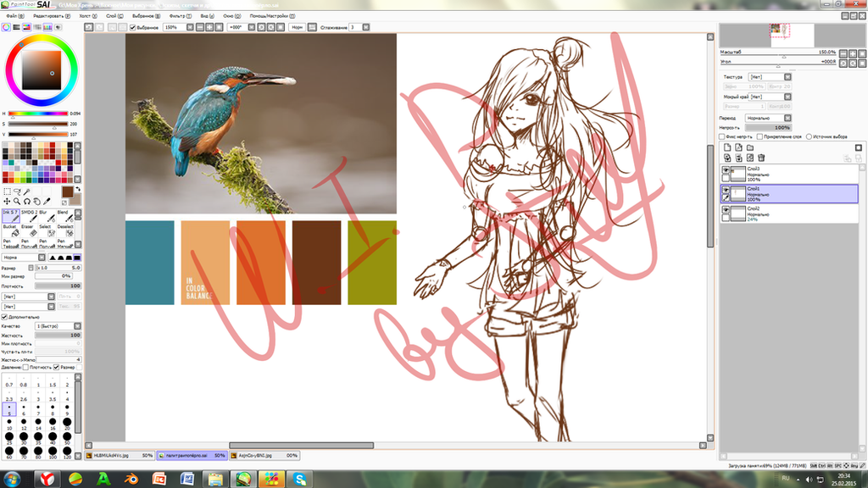Hide layer Слой3 via eye icon

[726, 170]
